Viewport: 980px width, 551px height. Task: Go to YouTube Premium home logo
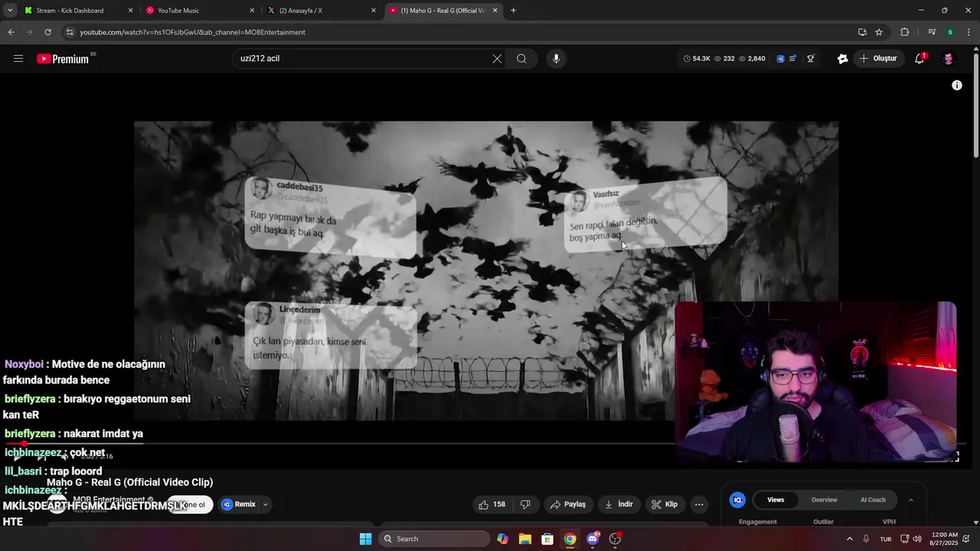coord(64,59)
